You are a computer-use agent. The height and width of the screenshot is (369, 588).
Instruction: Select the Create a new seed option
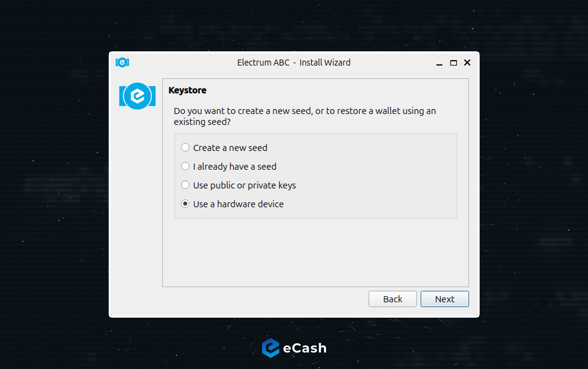click(x=185, y=148)
